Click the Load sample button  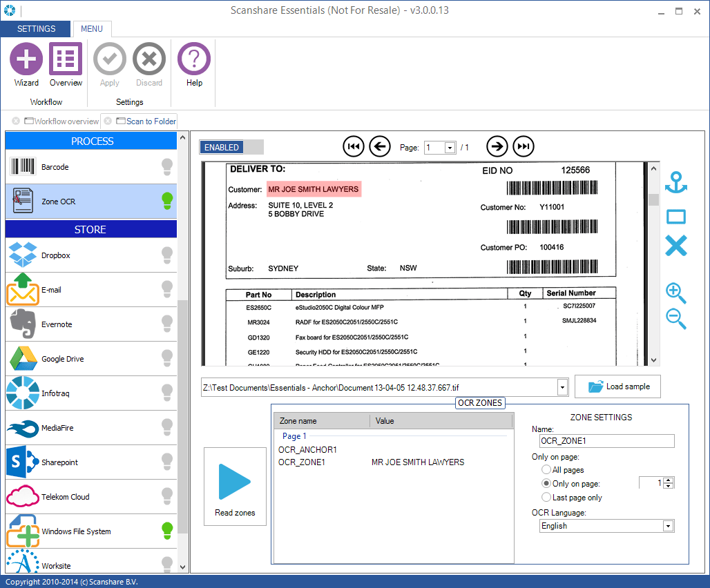(x=617, y=386)
